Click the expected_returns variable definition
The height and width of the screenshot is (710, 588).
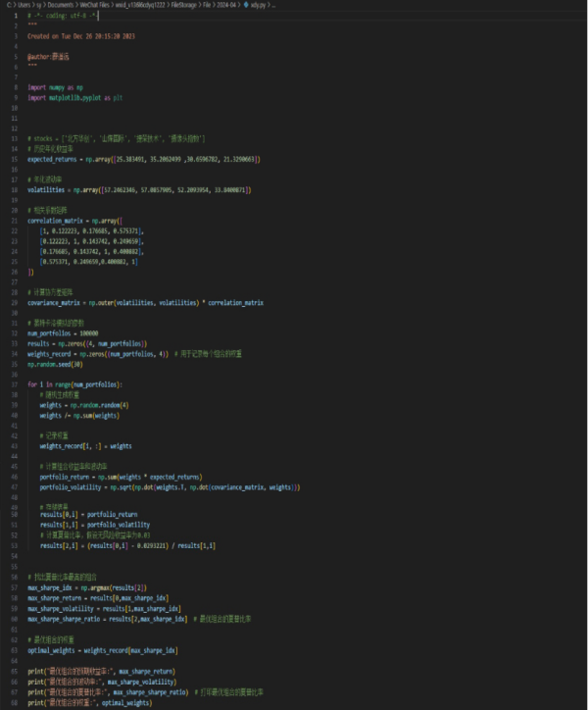click(x=53, y=158)
